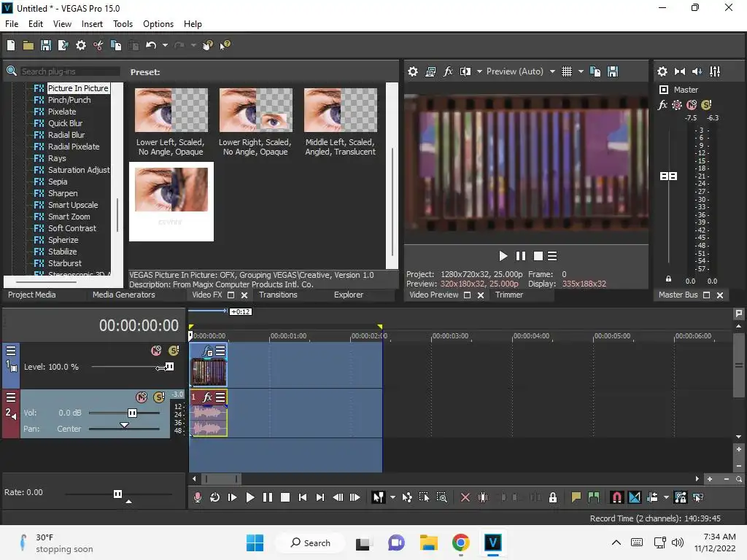Expand the undo history dropdown arrow

[166, 45]
